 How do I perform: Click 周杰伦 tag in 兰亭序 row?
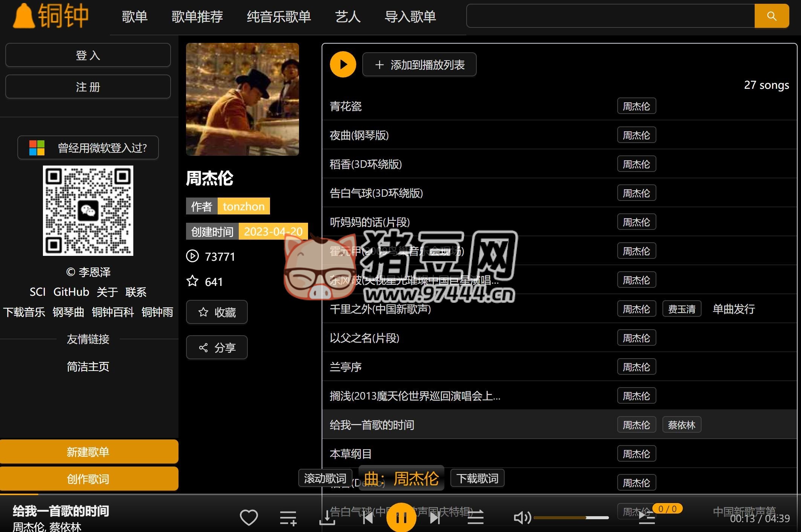(636, 367)
